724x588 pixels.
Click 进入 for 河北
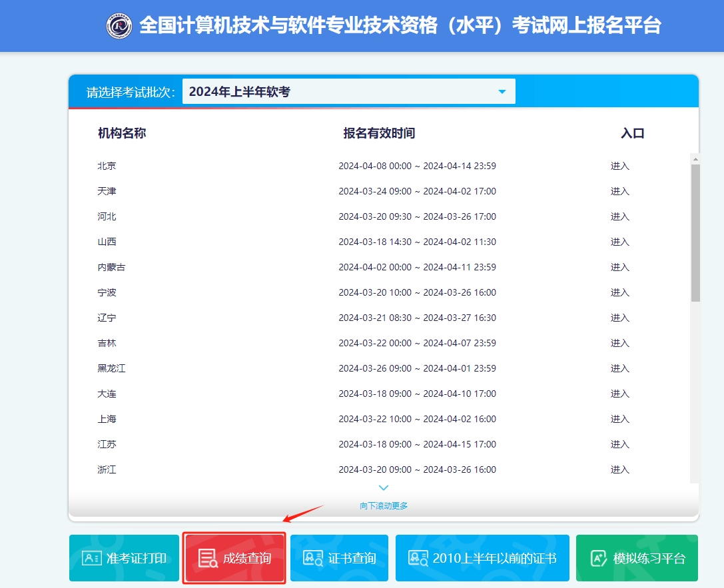[x=619, y=216]
